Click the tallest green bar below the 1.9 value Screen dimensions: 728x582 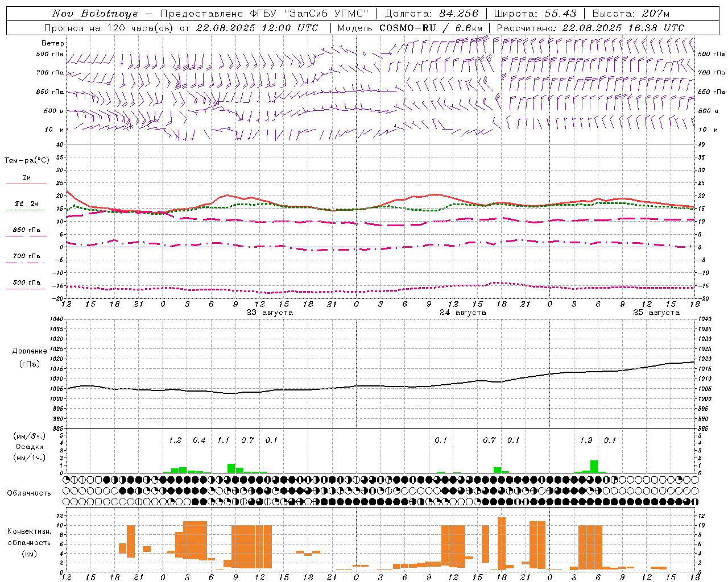[594, 467]
